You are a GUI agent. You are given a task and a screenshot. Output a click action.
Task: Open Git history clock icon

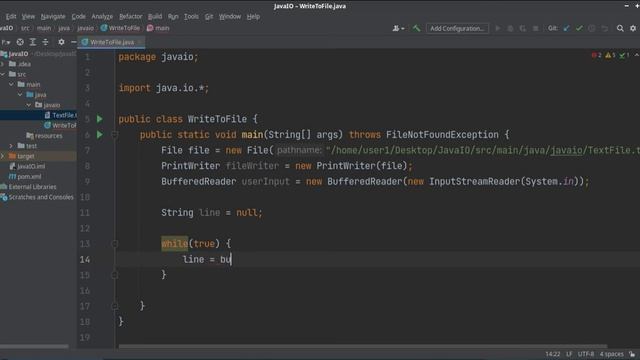591,28
